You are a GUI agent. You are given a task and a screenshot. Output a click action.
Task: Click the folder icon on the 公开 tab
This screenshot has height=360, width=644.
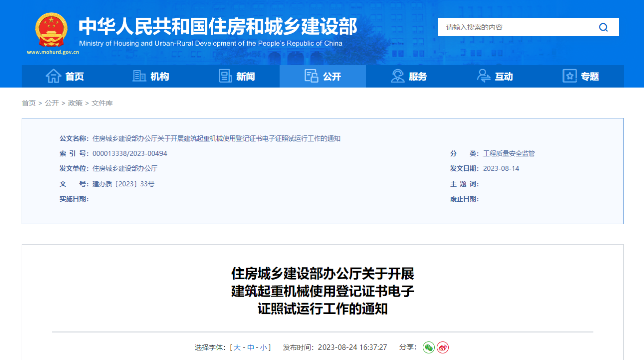(x=310, y=76)
